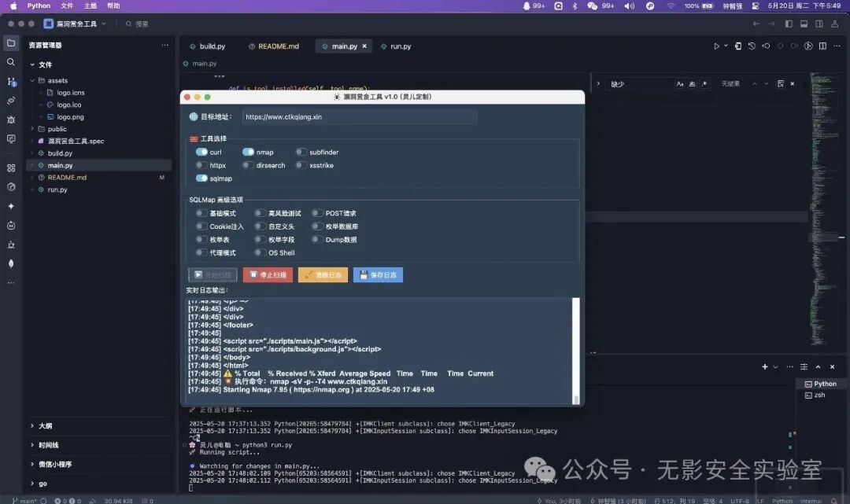The height and width of the screenshot is (504, 850).
Task: Collapse the 文件 section in explorer
Action: click(32, 64)
